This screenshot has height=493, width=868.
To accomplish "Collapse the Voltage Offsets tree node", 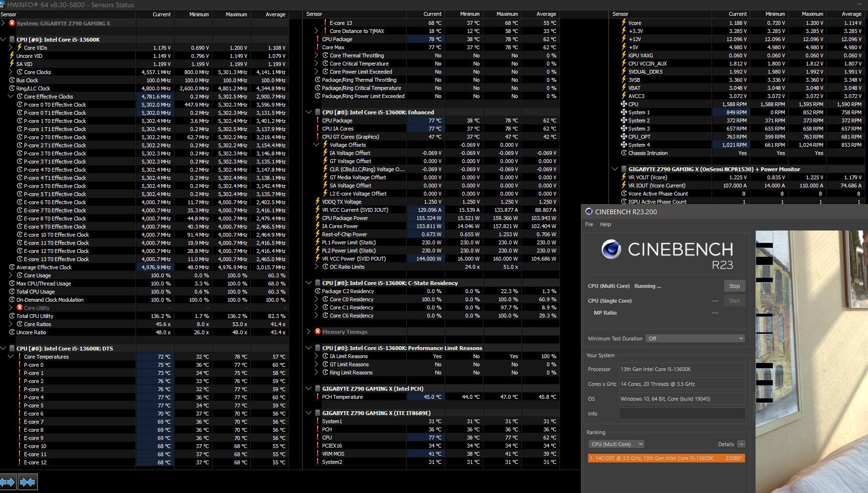I will click(x=316, y=145).
